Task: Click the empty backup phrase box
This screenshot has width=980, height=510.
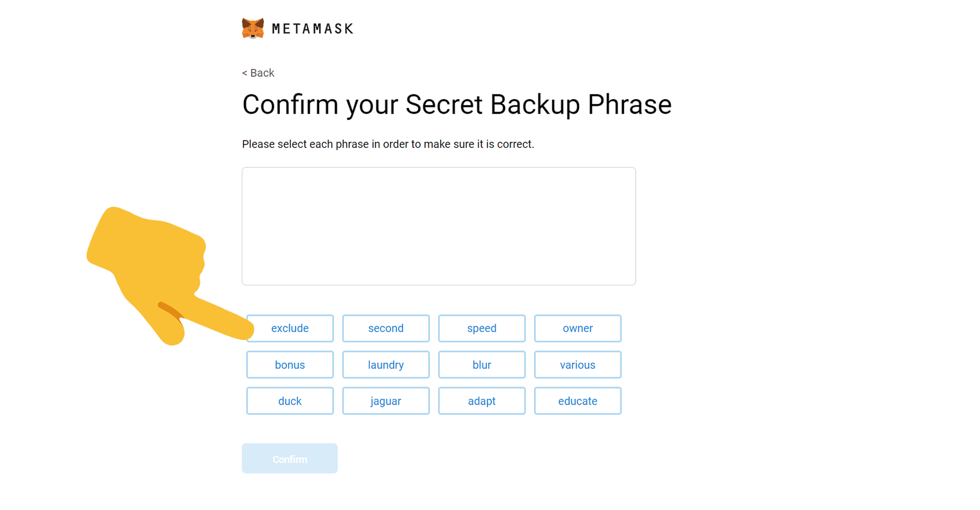Action: pos(439,226)
